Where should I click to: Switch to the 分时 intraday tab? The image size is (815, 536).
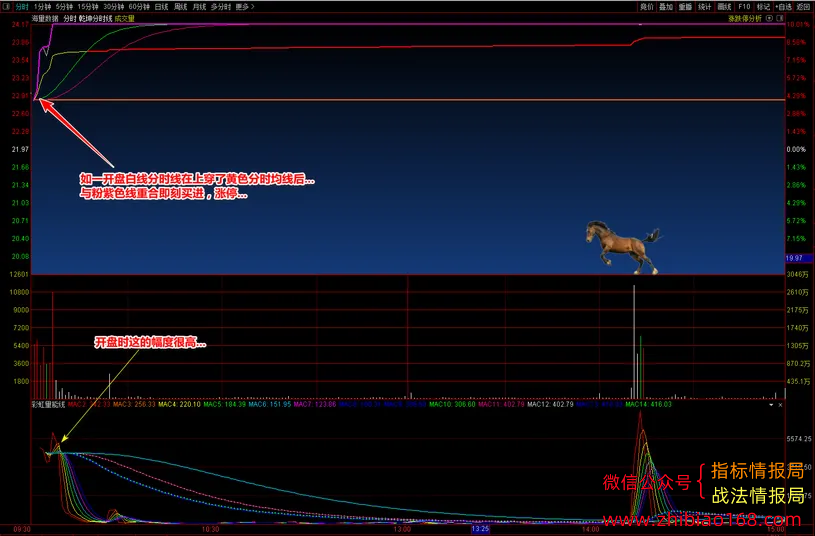point(22,7)
